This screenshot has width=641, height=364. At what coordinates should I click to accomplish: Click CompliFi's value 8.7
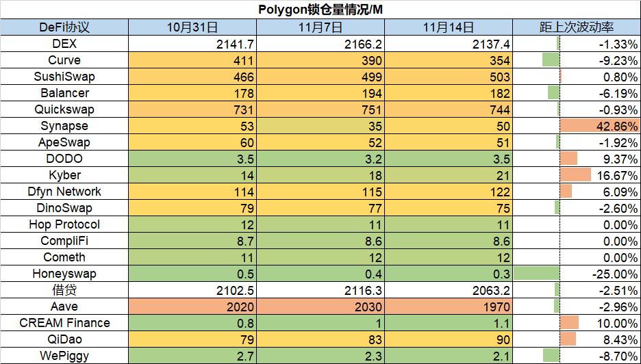tap(192, 241)
